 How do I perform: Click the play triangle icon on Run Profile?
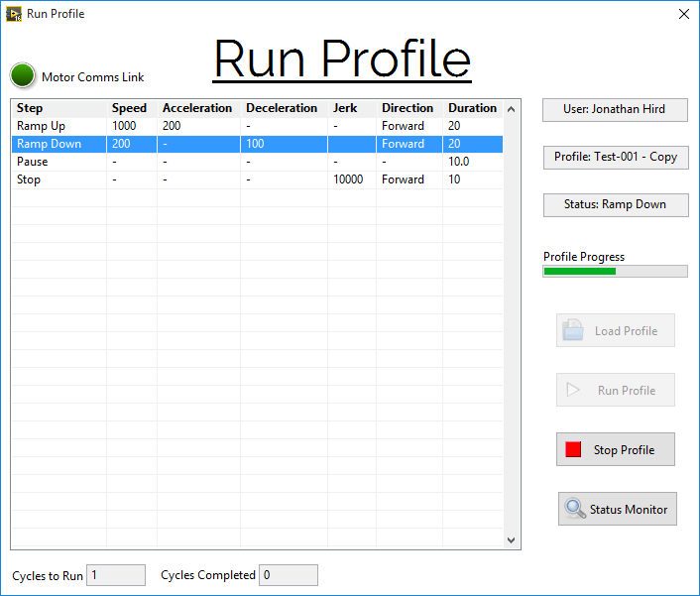573,390
